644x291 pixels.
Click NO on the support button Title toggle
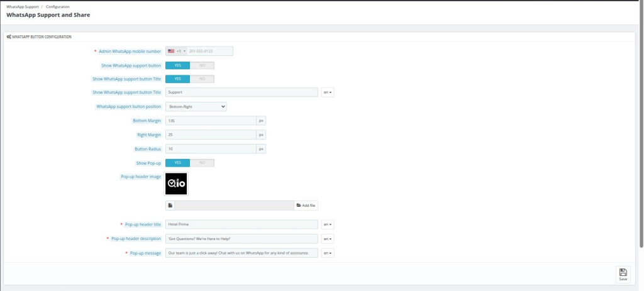(202, 79)
